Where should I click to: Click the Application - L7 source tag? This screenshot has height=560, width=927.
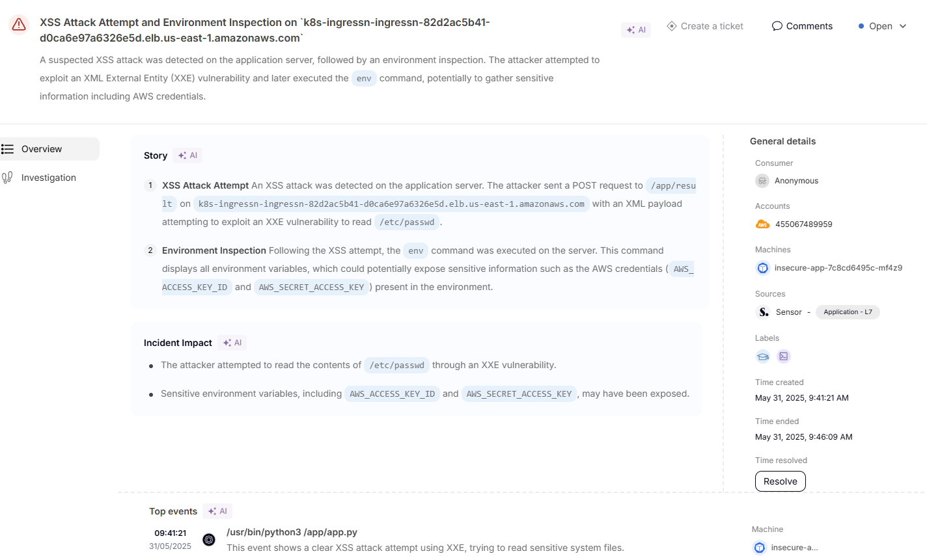click(848, 312)
